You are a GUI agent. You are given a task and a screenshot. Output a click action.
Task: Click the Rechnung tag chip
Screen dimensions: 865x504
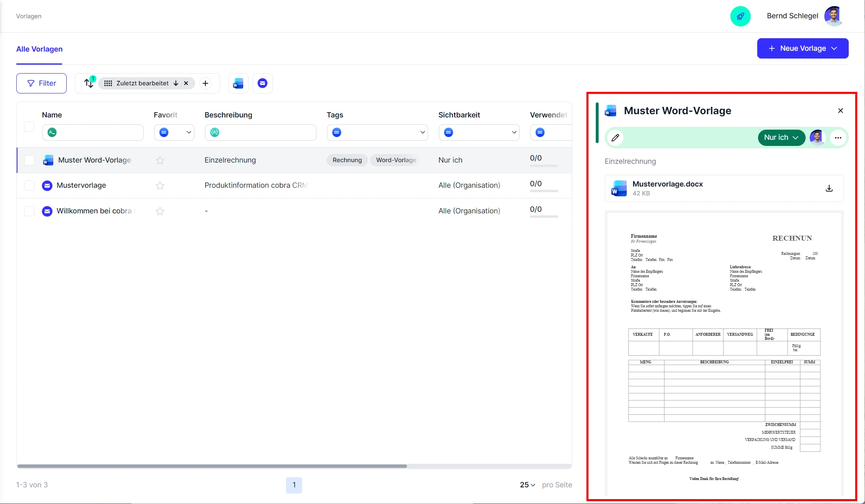tap(347, 160)
